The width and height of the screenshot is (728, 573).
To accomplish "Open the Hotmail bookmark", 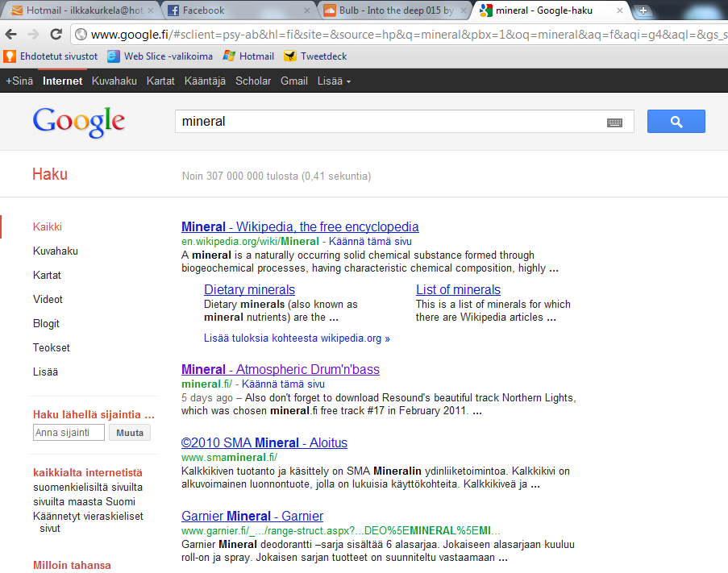I will coord(248,56).
